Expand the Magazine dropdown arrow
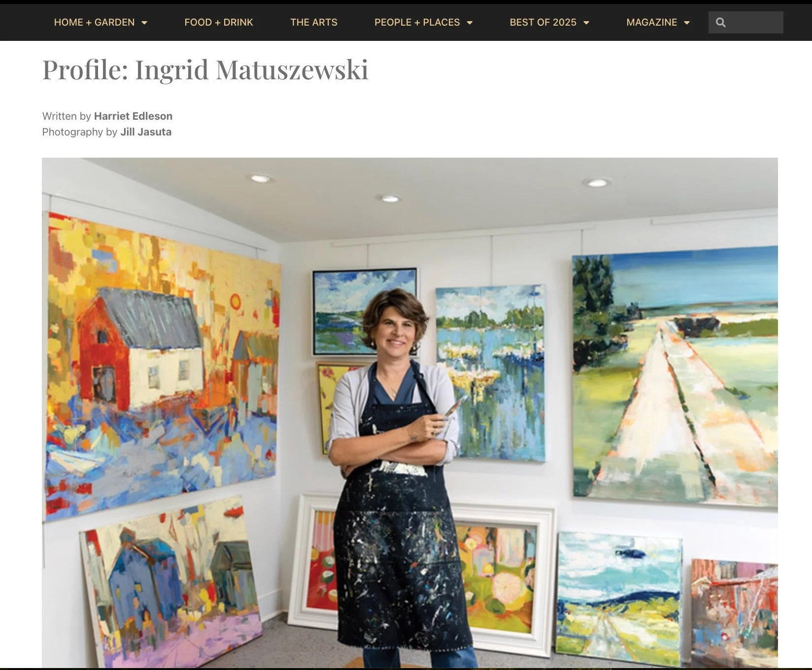 (687, 23)
